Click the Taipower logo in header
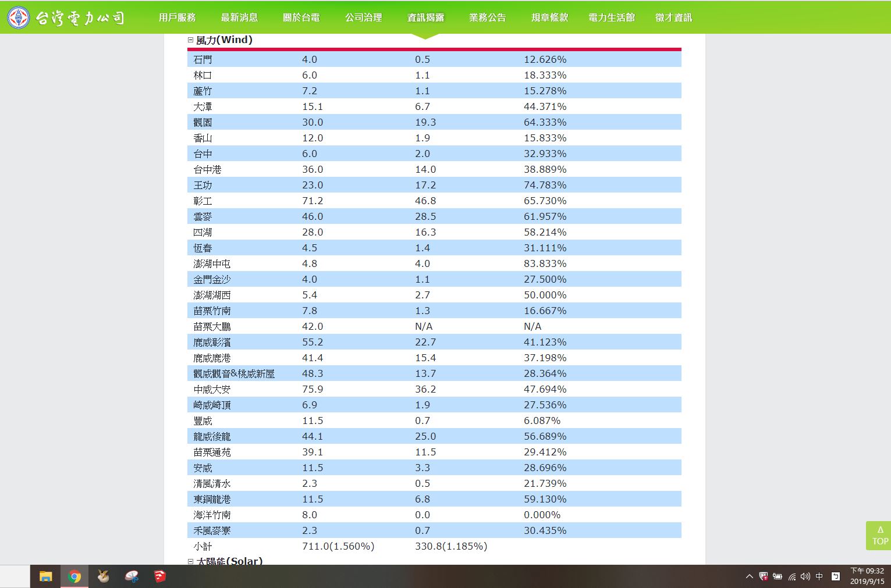The width and height of the screenshot is (891, 588). 66,17
